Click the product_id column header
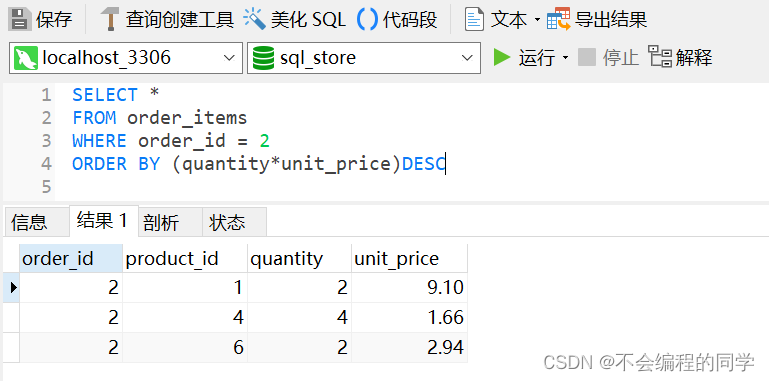 [x=185, y=258]
